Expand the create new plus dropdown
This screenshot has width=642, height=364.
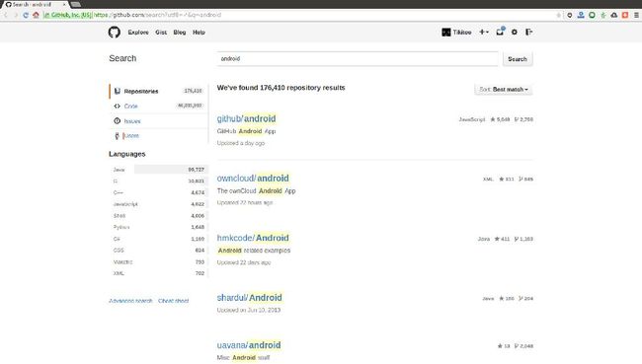(484, 32)
